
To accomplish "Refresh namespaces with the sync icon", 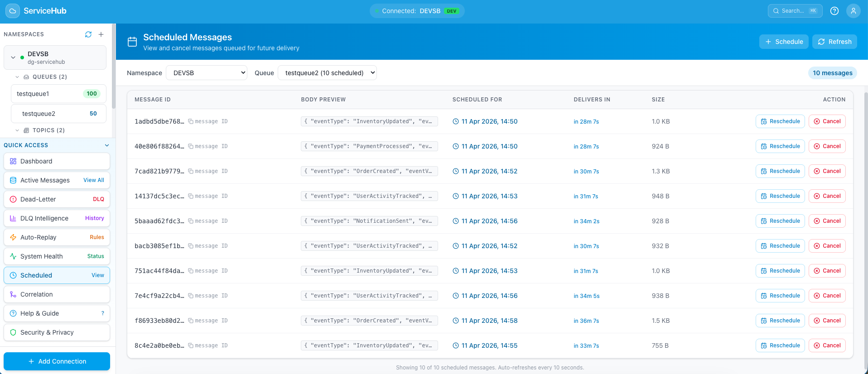I will pos(88,34).
